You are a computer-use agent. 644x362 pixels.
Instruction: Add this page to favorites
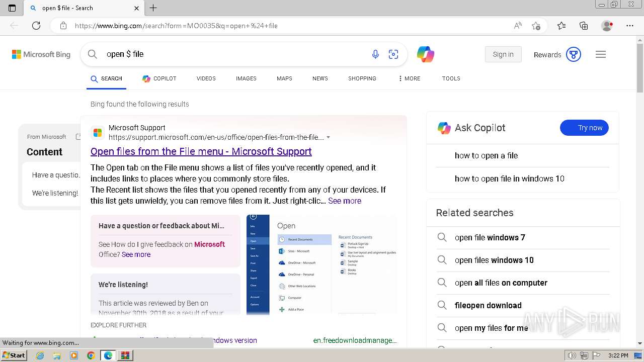click(536, 26)
